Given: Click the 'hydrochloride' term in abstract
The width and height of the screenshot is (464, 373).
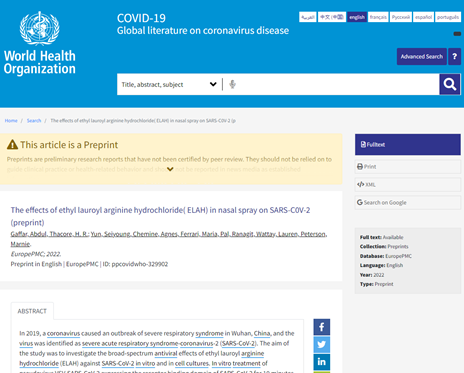Looking at the screenshot, I should pos(39,363).
